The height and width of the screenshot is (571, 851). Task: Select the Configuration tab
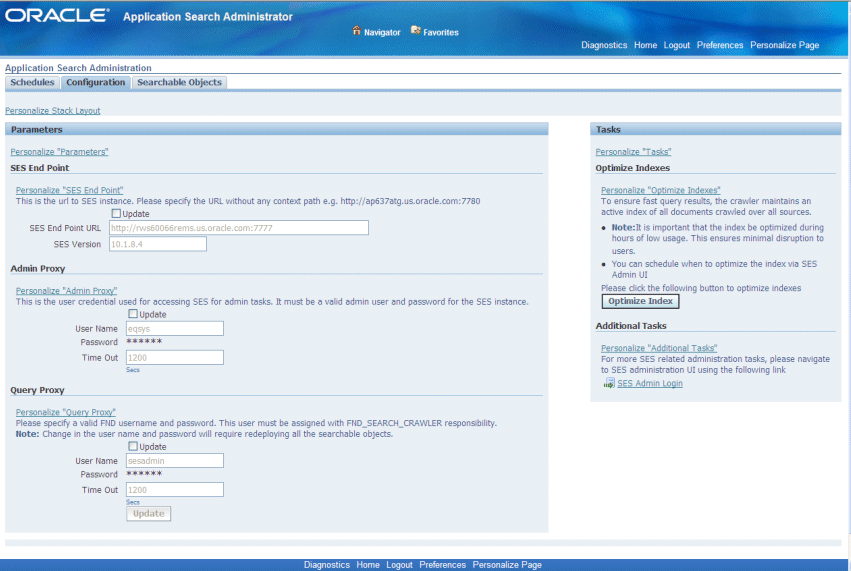coord(96,83)
